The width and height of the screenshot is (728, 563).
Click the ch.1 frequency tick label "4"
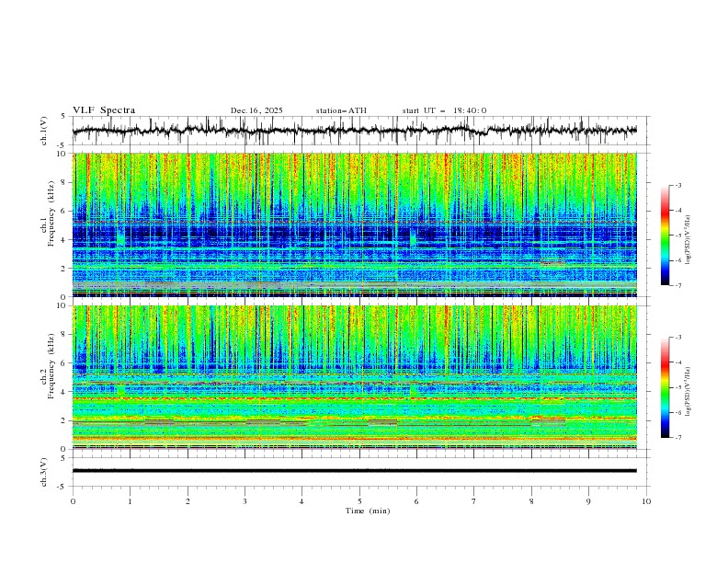pos(64,240)
